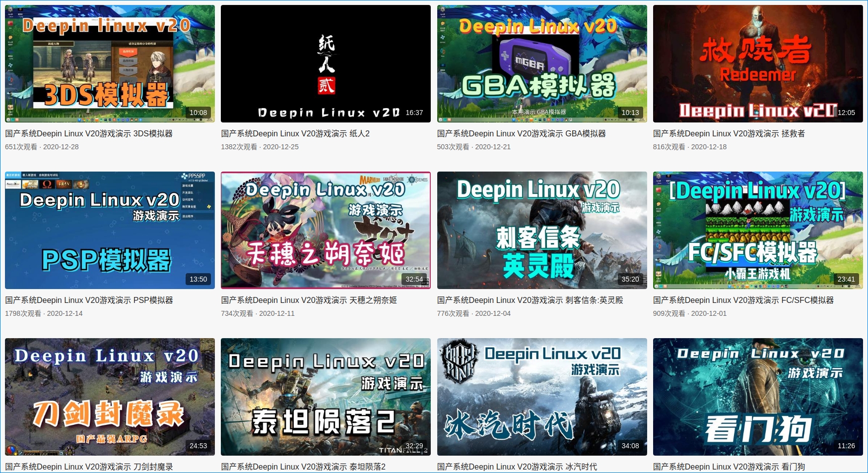868x473 pixels.
Task: Open the GBA模拟器 video thumbnail
Action: click(x=542, y=63)
